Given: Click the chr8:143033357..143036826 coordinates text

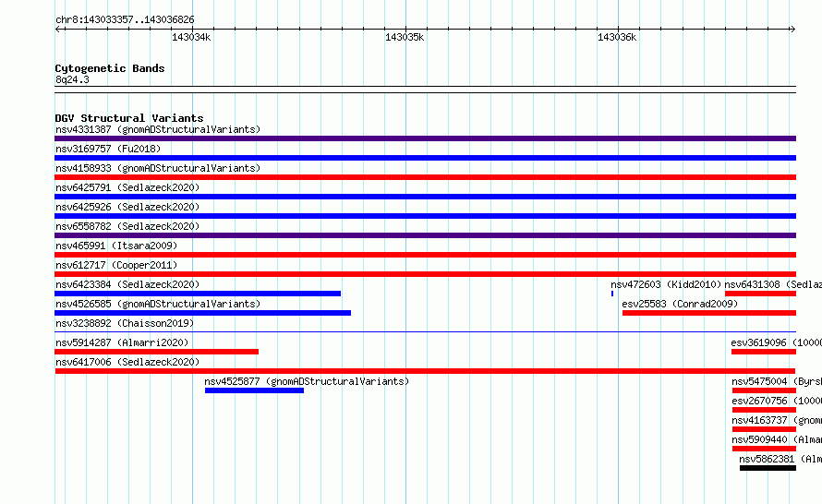Looking at the screenshot, I should [x=125, y=19].
